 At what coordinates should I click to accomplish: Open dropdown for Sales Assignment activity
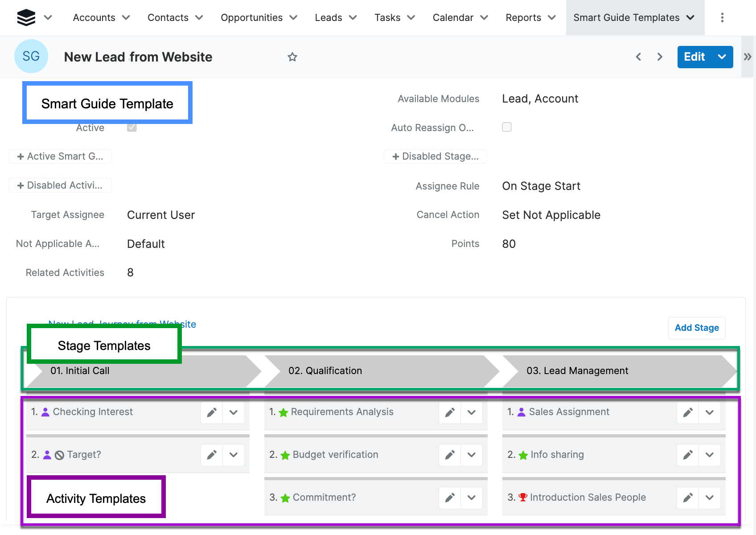tap(710, 412)
